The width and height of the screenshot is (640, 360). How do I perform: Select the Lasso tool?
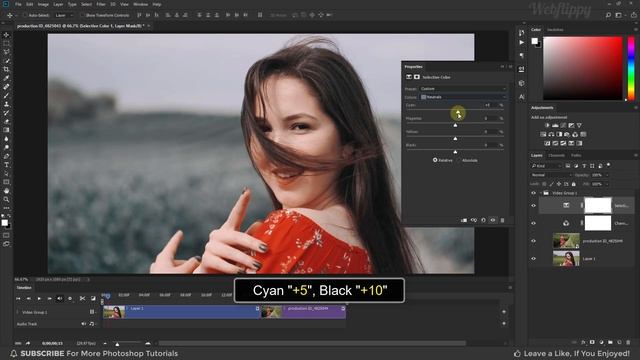(6, 52)
